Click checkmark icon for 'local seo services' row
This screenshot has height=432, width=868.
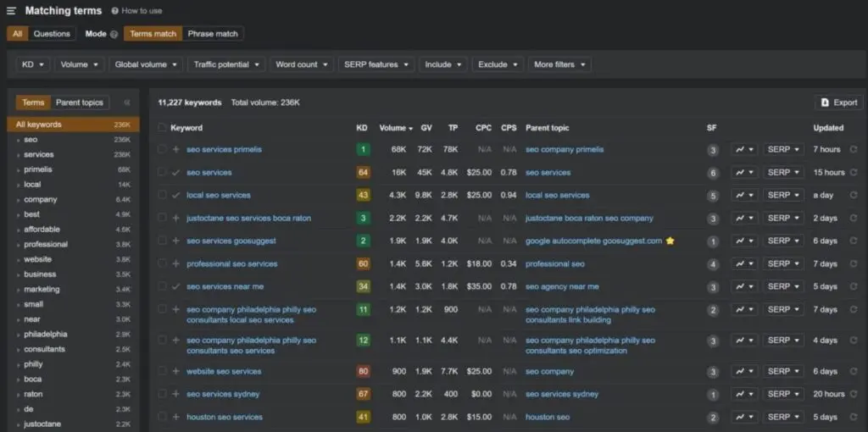click(x=176, y=196)
